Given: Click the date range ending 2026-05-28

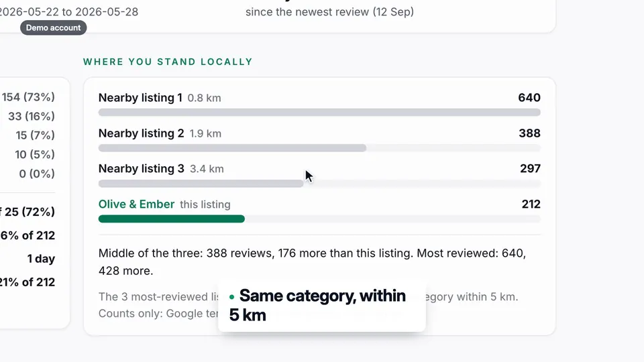Looking at the screenshot, I should pos(69,12).
